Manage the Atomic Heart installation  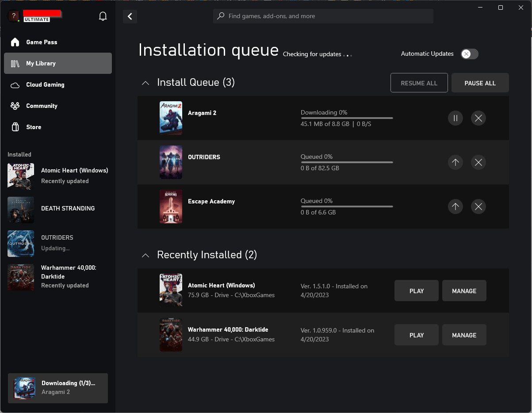[x=464, y=291]
